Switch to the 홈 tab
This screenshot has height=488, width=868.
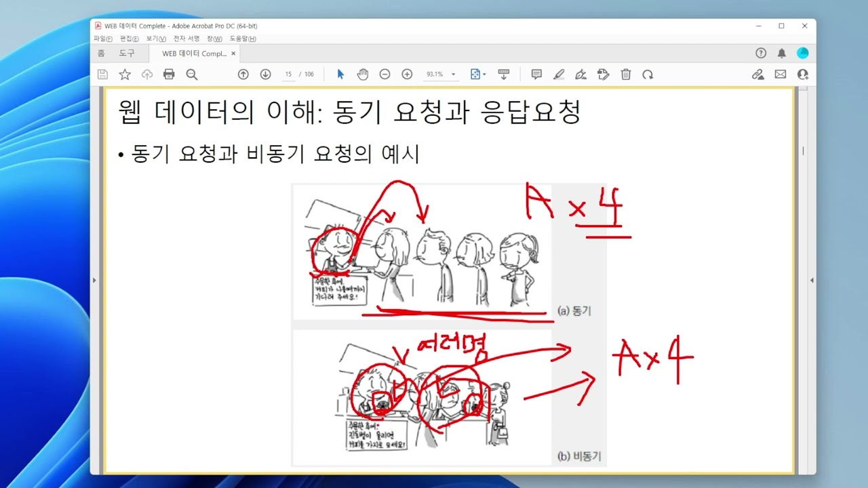[101, 53]
